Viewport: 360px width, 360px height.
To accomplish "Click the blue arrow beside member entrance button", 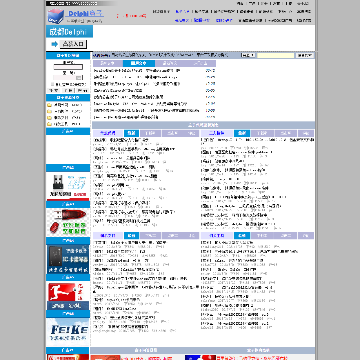I will [55, 44].
